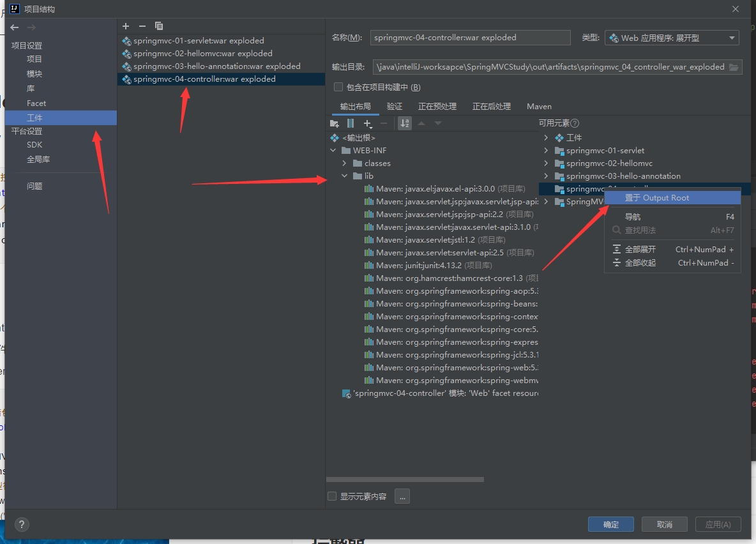This screenshot has height=544, width=756.
Task: Enable '包含在项目构建中' checkbox
Action: [x=339, y=87]
